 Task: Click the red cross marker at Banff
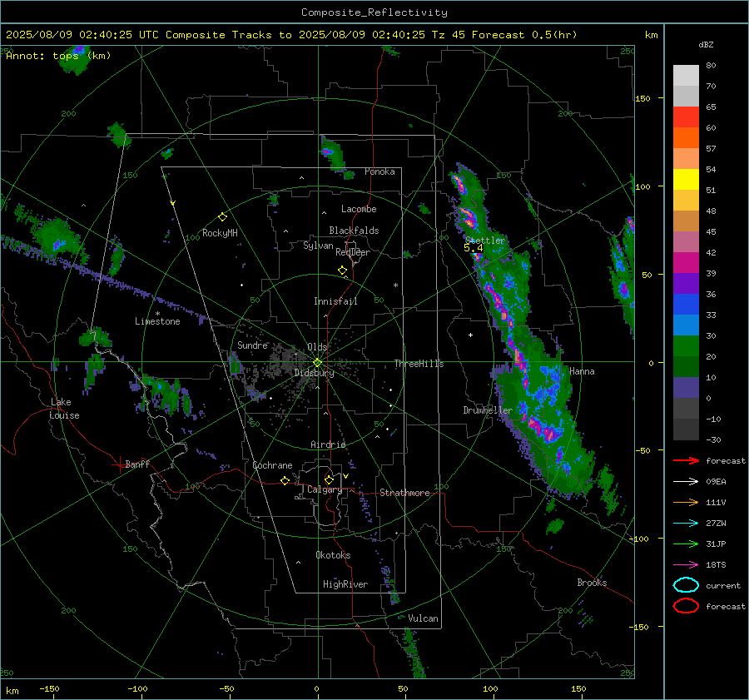point(119,464)
